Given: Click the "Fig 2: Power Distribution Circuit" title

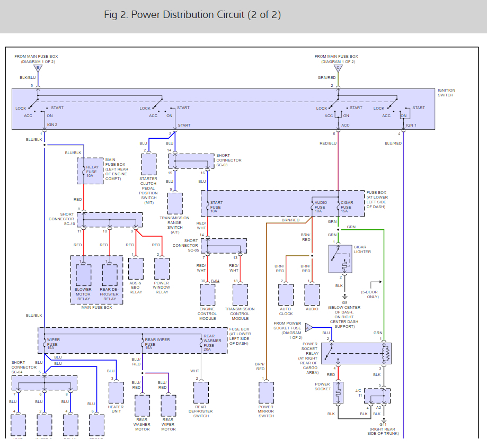Looking at the screenshot, I should coord(192,15).
